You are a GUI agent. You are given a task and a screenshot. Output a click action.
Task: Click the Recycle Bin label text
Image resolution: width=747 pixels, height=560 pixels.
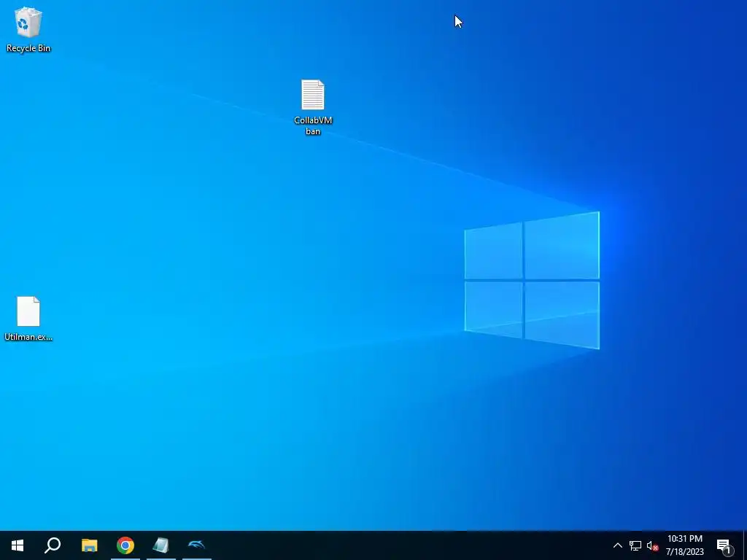point(28,48)
